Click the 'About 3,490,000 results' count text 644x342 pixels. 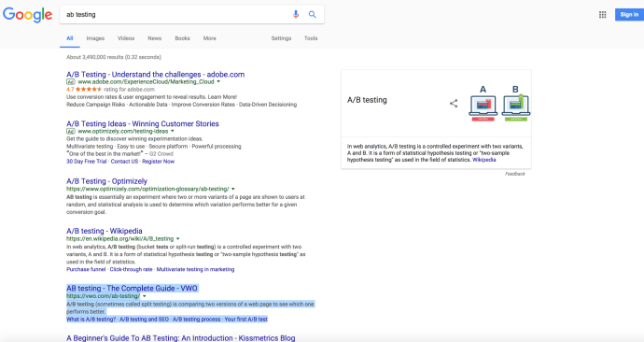tap(114, 57)
